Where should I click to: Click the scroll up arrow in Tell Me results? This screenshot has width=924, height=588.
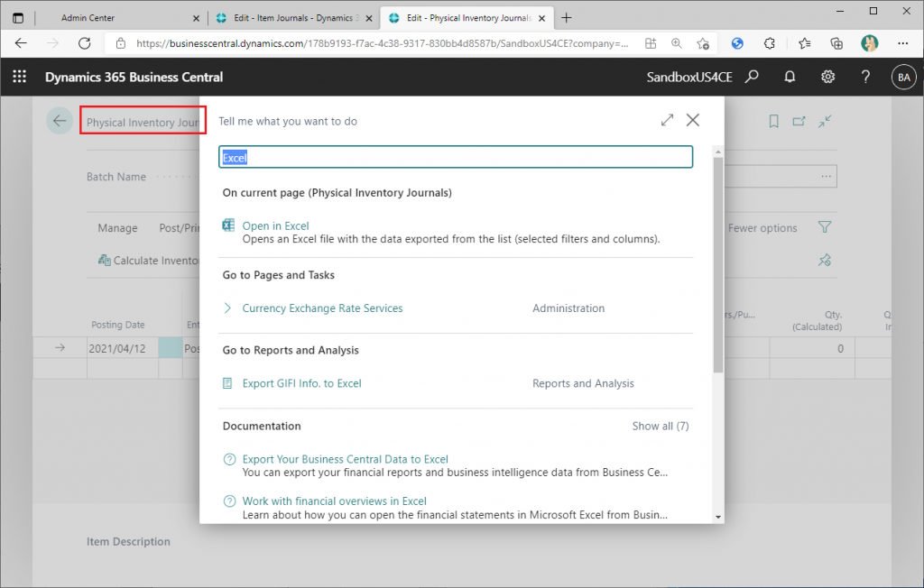(717, 152)
